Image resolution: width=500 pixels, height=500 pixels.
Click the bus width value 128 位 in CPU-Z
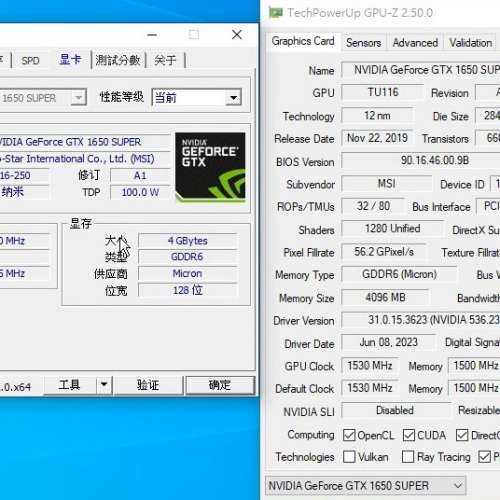click(x=188, y=290)
